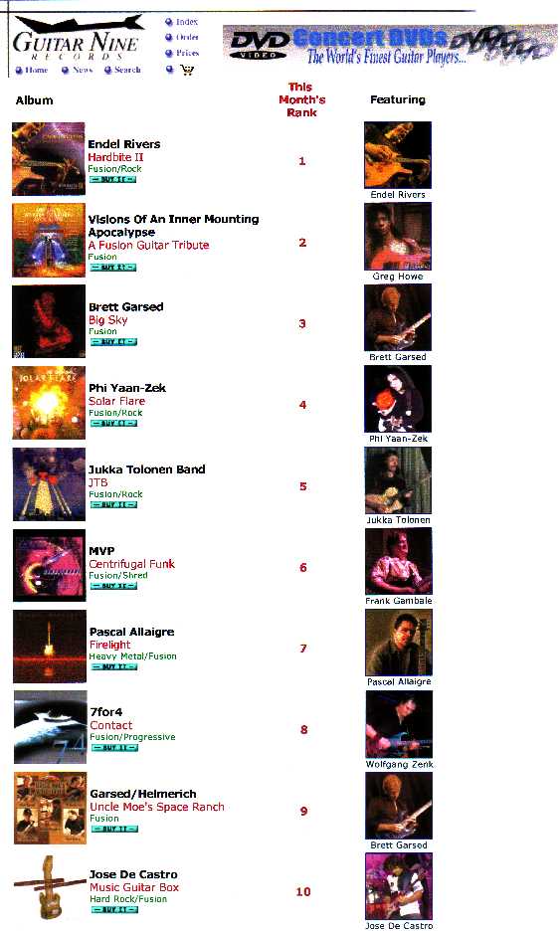View the Greg Howe featured photo
This screenshot has width=560, height=934.
pos(398,237)
